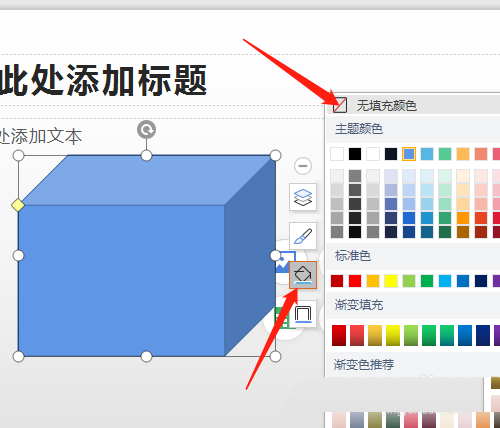Viewport: 500px width, 428px height.
Task: Pick the light green standard color
Action: coord(409,281)
